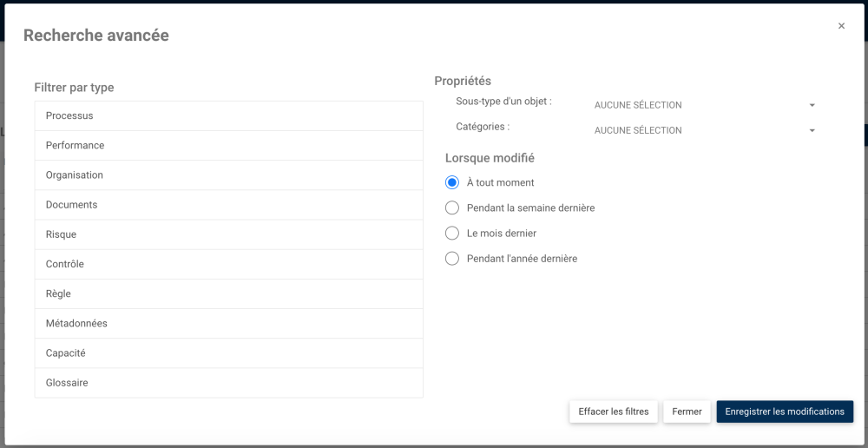Click the Catégories dropdown arrow icon

tap(812, 130)
